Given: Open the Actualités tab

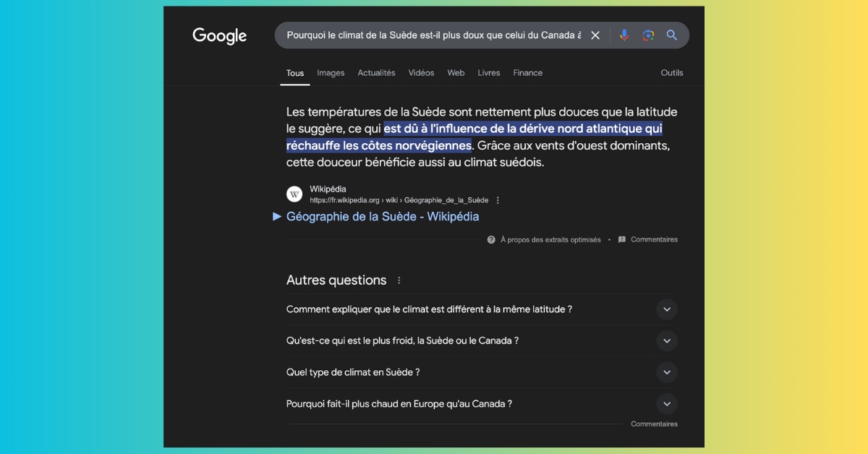Looking at the screenshot, I should click(376, 73).
